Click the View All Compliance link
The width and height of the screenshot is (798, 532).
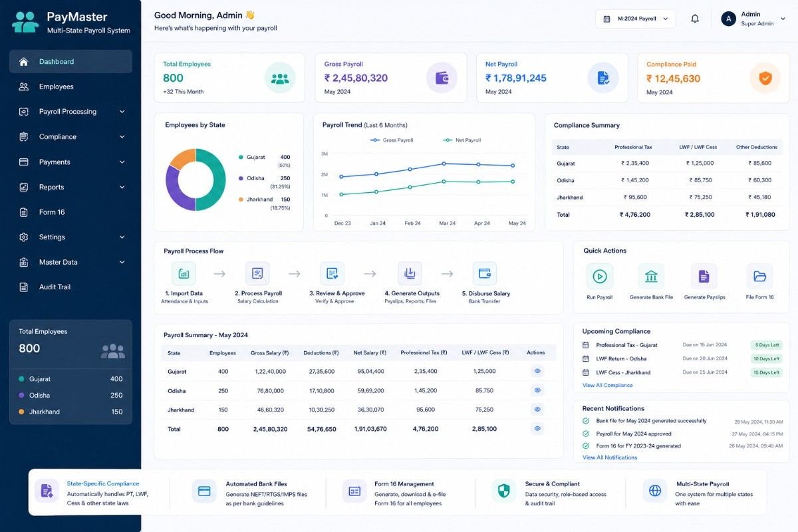[608, 386]
